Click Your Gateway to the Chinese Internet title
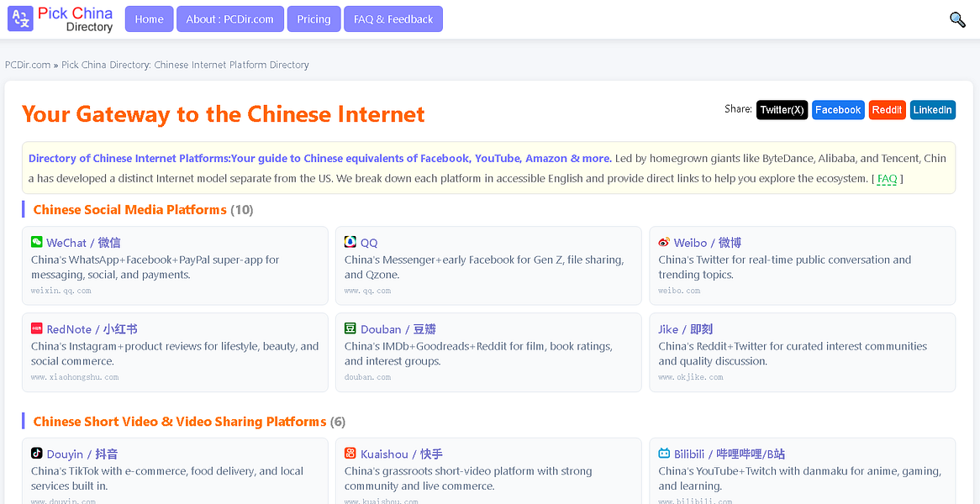This screenshot has width=980, height=504. tap(223, 114)
